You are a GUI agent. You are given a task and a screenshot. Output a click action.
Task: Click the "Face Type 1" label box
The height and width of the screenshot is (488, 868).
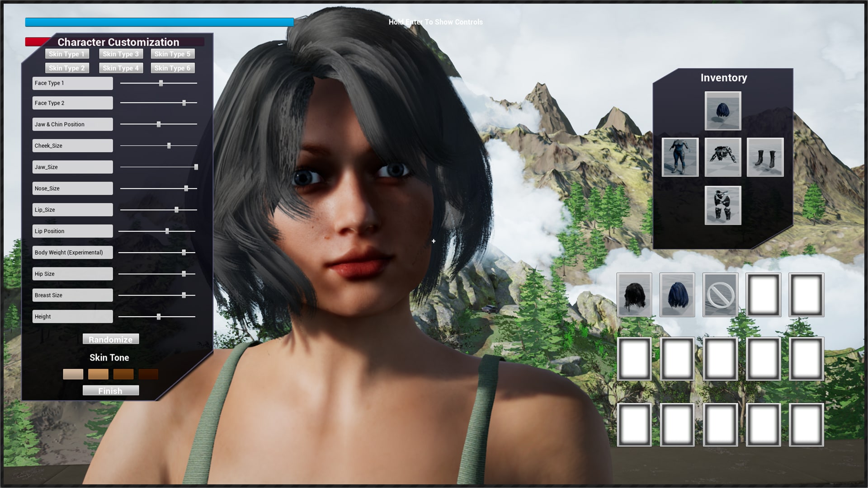[72, 83]
